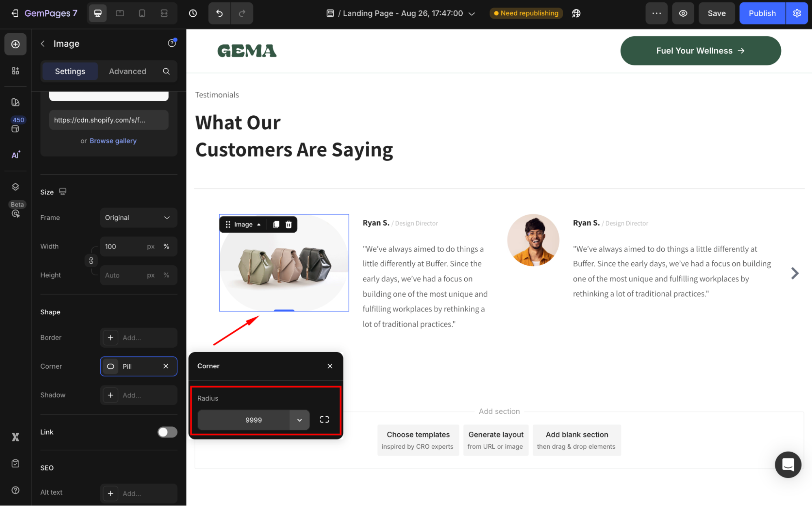Duplicate the selected Image element

click(x=276, y=225)
